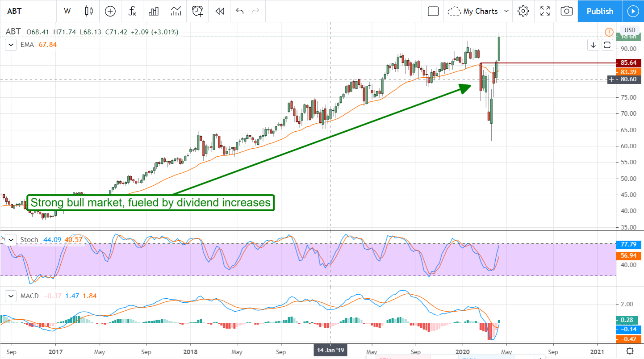Click the EMA value 67.84

coord(48,45)
